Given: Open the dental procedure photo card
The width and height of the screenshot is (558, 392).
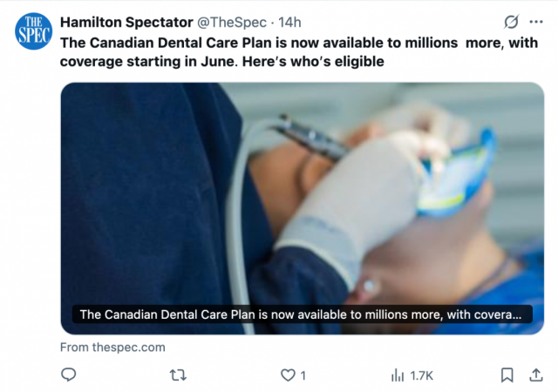Looking at the screenshot, I should [x=303, y=208].
